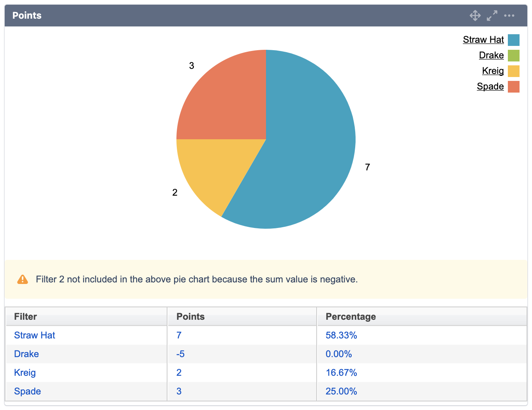Sort the table by the Points column
The height and width of the screenshot is (410, 532).
[190, 316]
